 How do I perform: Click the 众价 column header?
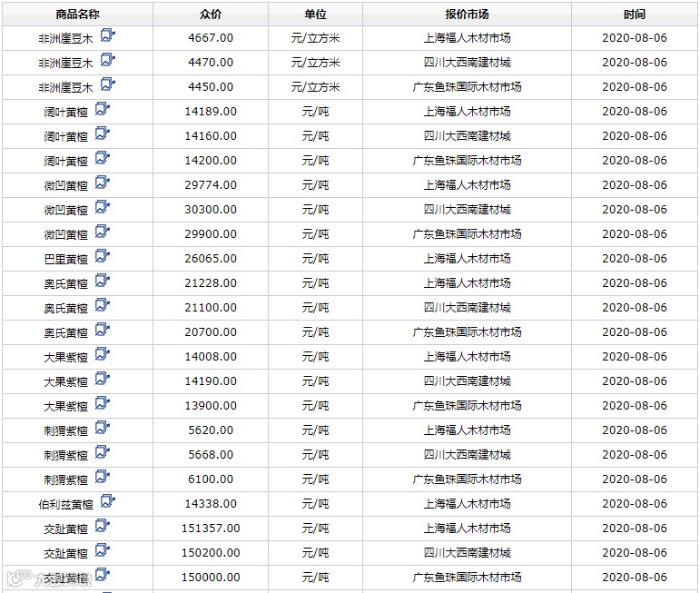tap(211, 15)
